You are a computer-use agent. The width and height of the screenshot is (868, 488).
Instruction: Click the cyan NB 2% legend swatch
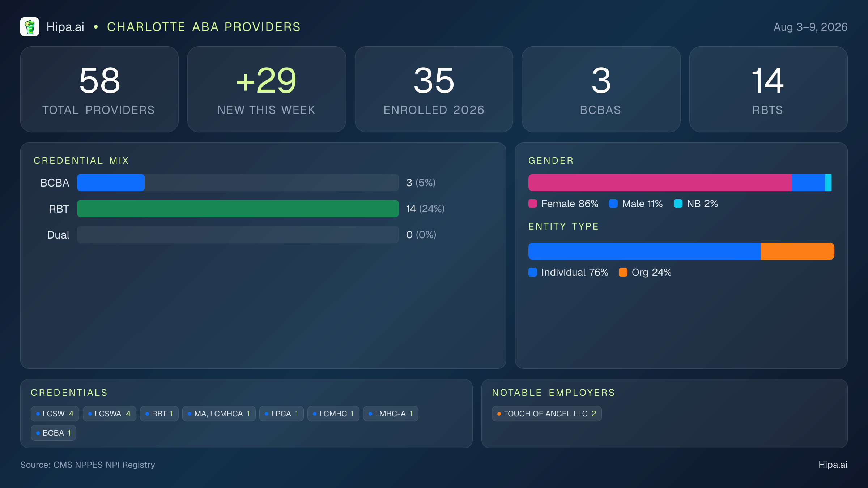click(x=678, y=204)
